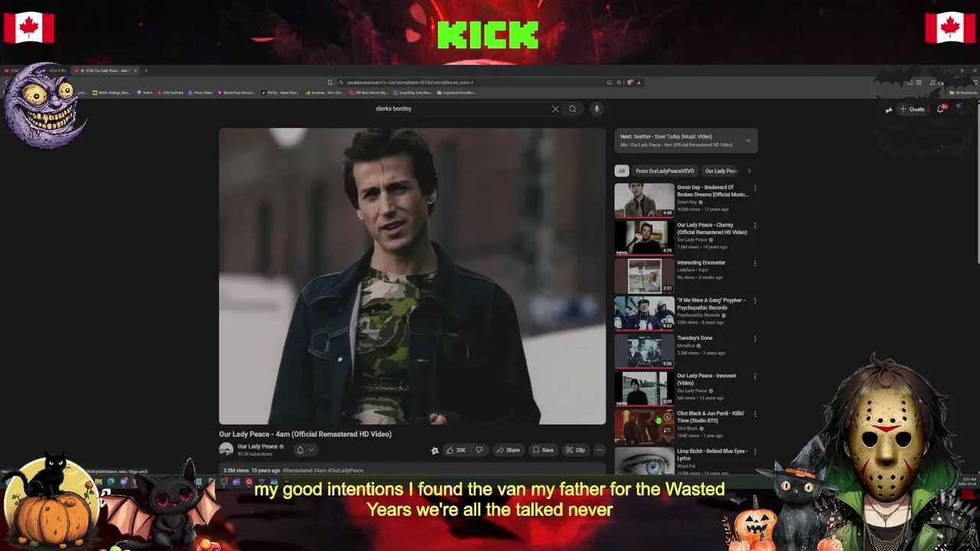980x551 pixels.
Task: Save the video to a playlist
Action: [543, 450]
